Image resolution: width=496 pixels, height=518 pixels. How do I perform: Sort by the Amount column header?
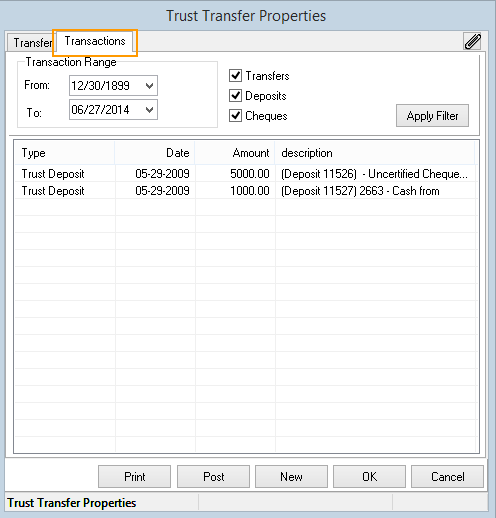(235, 153)
